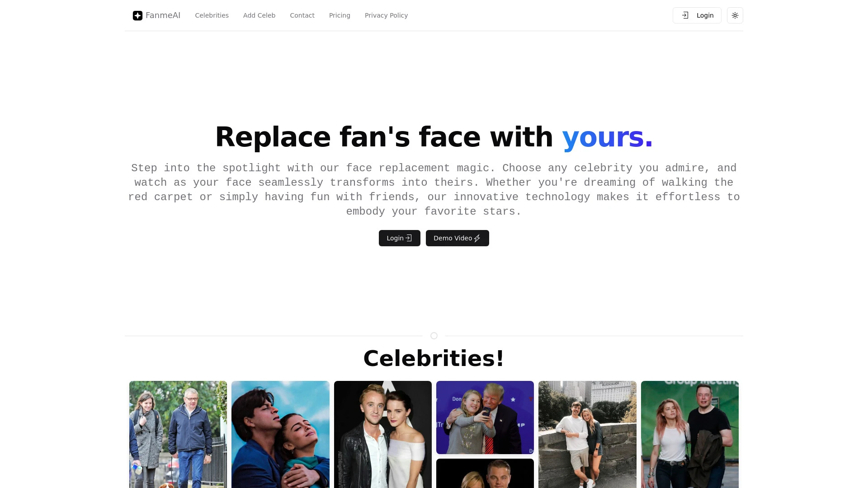Navigate to Pricing menu item

(x=340, y=15)
